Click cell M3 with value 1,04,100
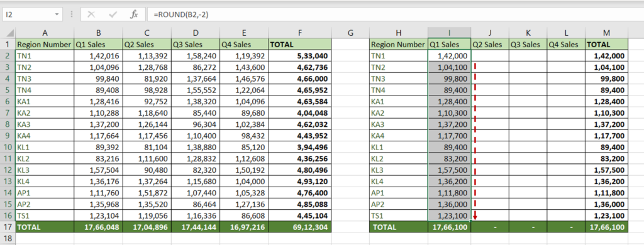Viewport: 644px width, 245px height. (x=607, y=67)
